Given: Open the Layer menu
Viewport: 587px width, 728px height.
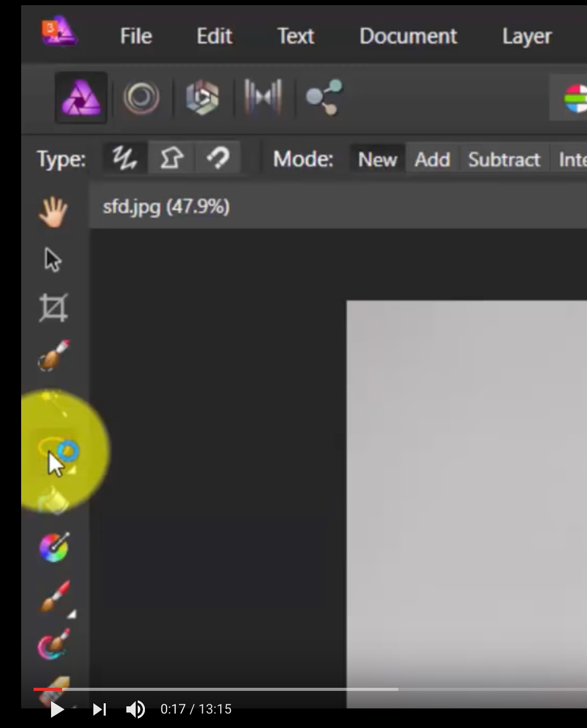Looking at the screenshot, I should (526, 36).
